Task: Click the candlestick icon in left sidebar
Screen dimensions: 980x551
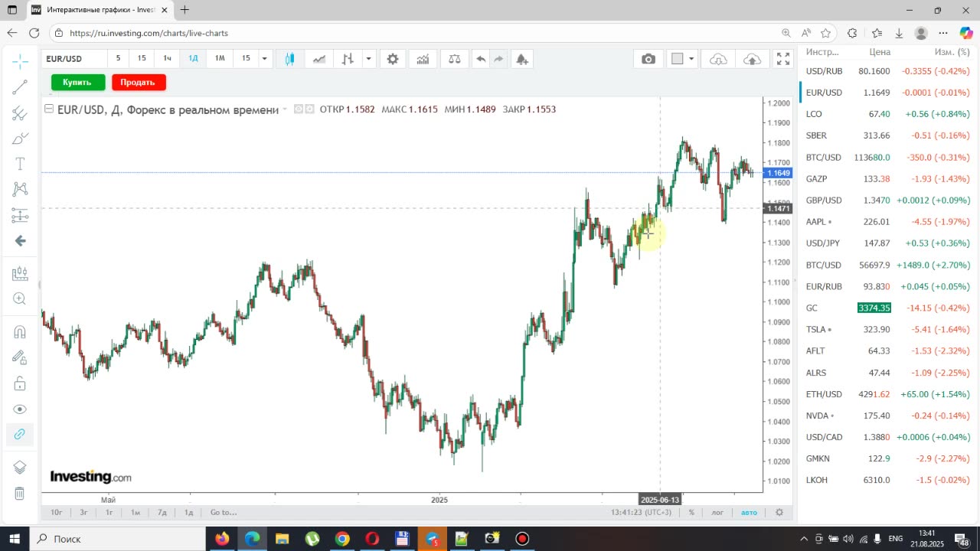Action: point(20,273)
